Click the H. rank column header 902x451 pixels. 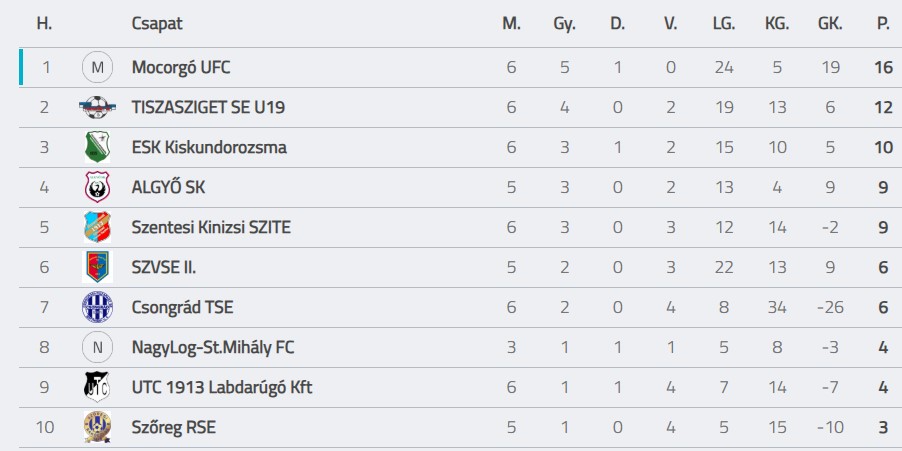pyautogui.click(x=44, y=24)
